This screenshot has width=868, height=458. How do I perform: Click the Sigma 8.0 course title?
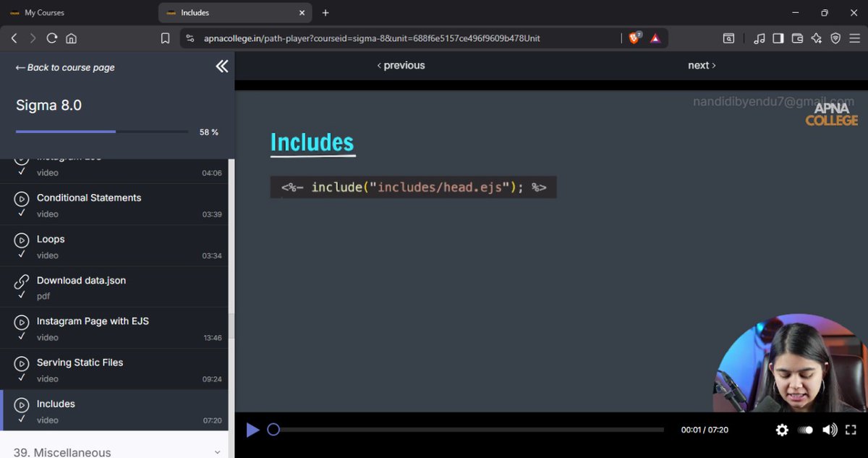[x=48, y=105]
